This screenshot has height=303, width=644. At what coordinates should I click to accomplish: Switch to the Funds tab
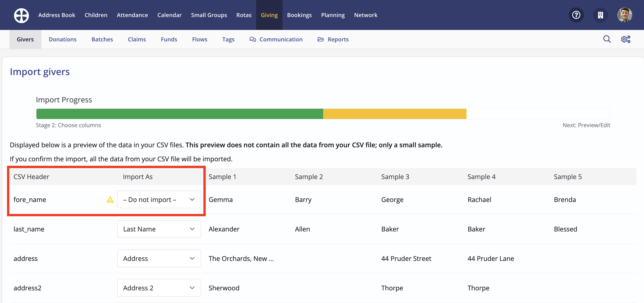pos(169,39)
